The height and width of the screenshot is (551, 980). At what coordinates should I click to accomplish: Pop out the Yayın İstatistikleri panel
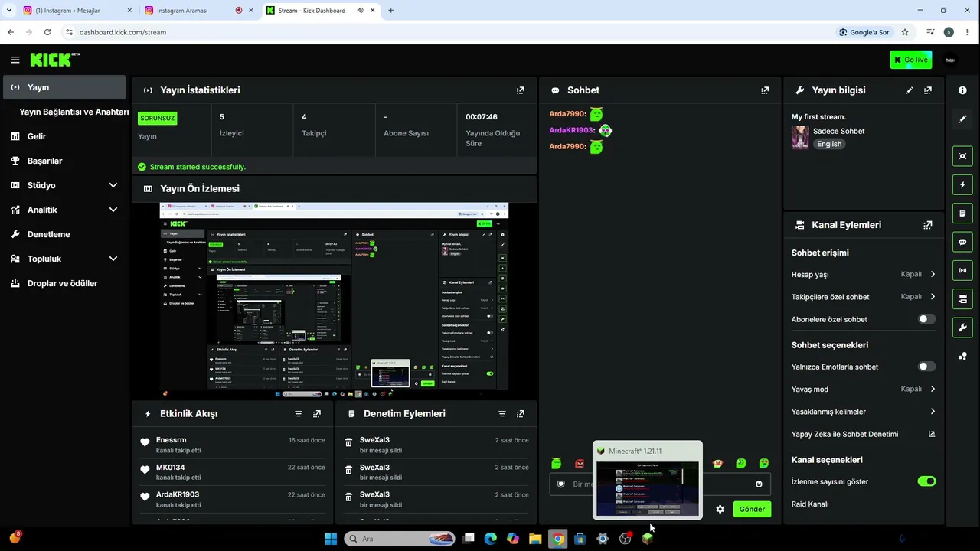pyautogui.click(x=521, y=90)
